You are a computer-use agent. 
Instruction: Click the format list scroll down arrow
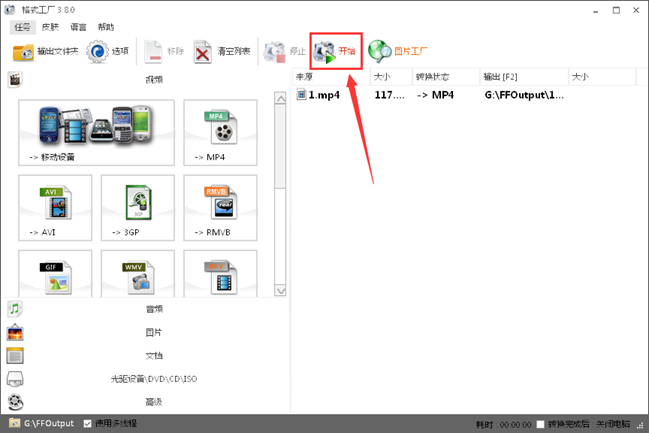point(280,291)
